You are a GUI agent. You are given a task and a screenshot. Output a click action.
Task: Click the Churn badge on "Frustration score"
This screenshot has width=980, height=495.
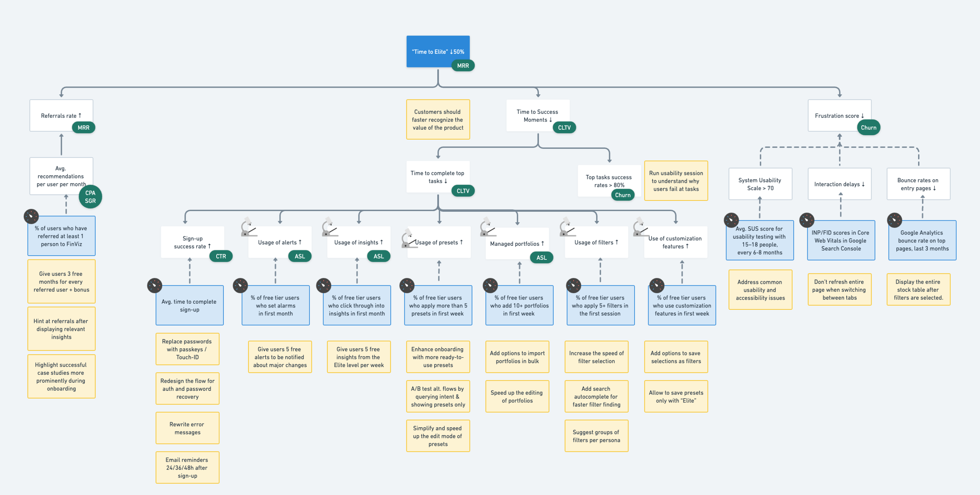tap(868, 127)
